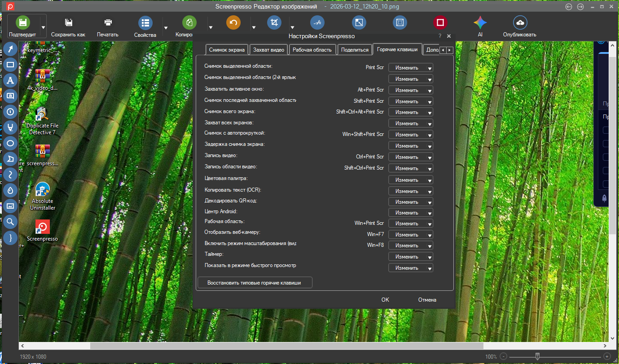The image size is (619, 364).
Task: Select the highlighter tool
Action: [x=10, y=127]
